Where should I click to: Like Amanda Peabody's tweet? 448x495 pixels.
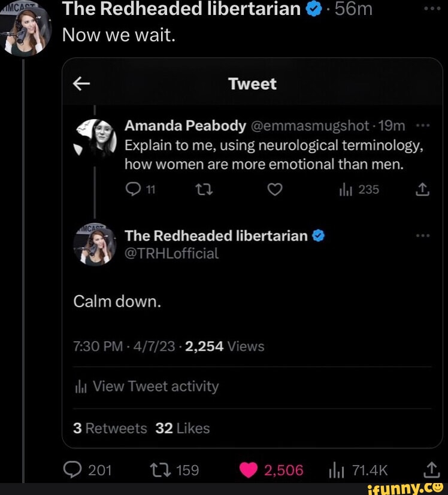pos(274,190)
